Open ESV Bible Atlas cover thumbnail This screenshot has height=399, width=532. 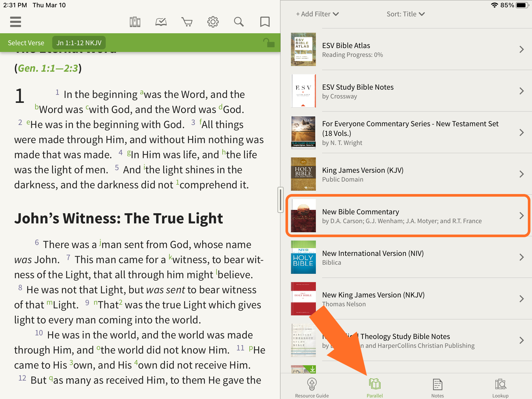coord(303,49)
